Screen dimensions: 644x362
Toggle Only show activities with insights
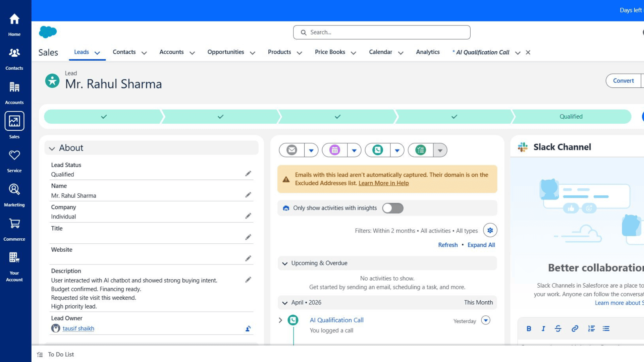point(393,208)
